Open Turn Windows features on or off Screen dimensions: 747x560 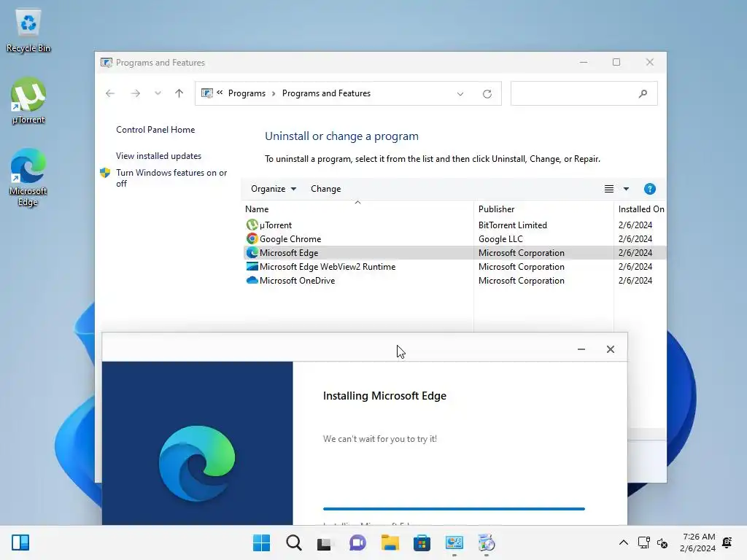point(171,178)
